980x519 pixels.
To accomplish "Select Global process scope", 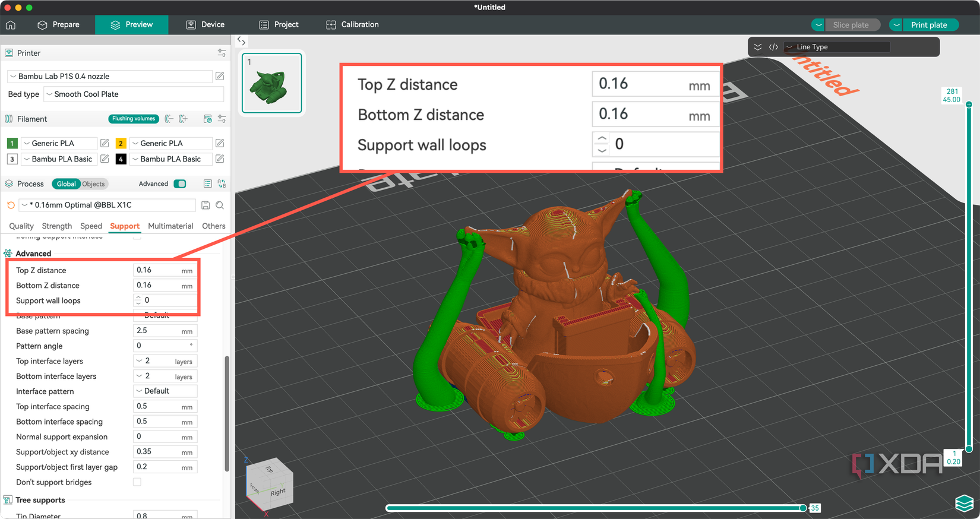I will [x=66, y=183].
